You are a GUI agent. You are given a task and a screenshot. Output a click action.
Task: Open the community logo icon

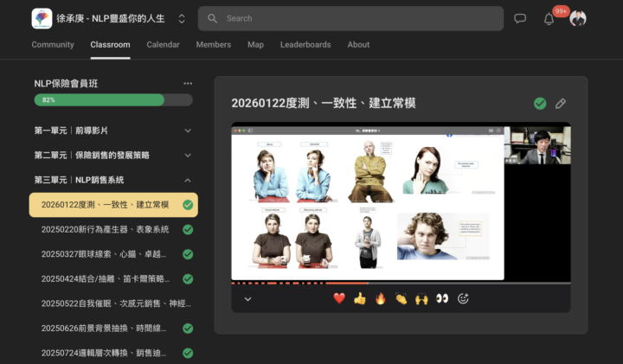(42, 18)
